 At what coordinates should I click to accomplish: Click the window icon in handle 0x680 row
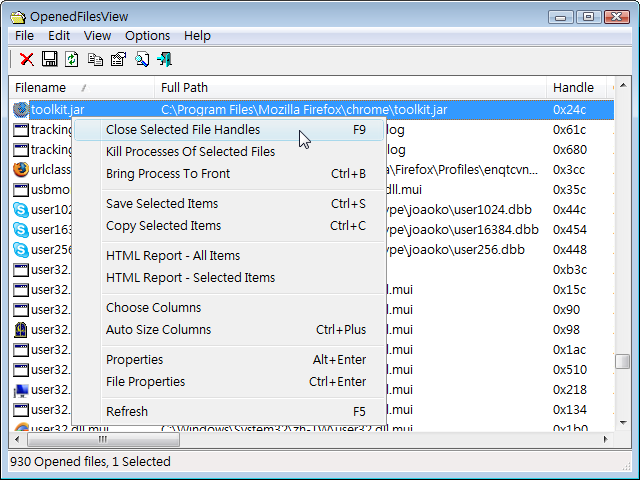[x=21, y=150]
